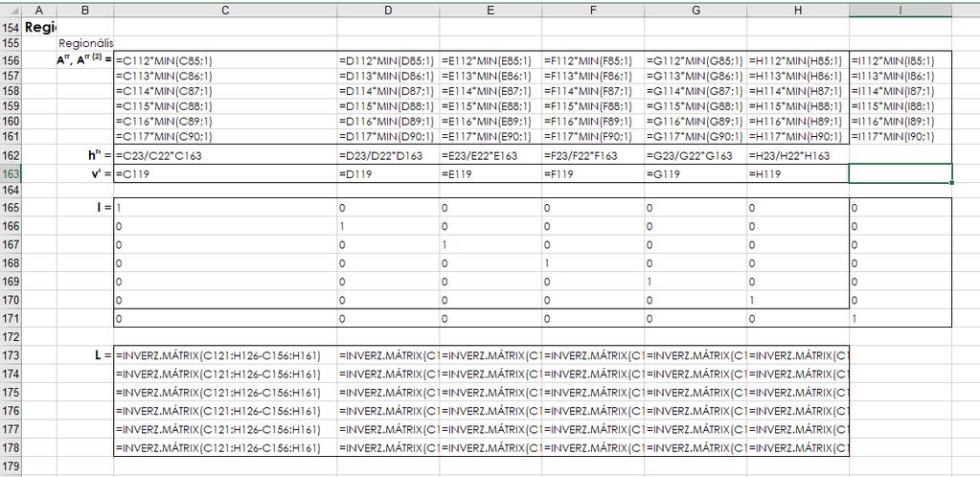Select identity cell G169 containing 1

695,282
